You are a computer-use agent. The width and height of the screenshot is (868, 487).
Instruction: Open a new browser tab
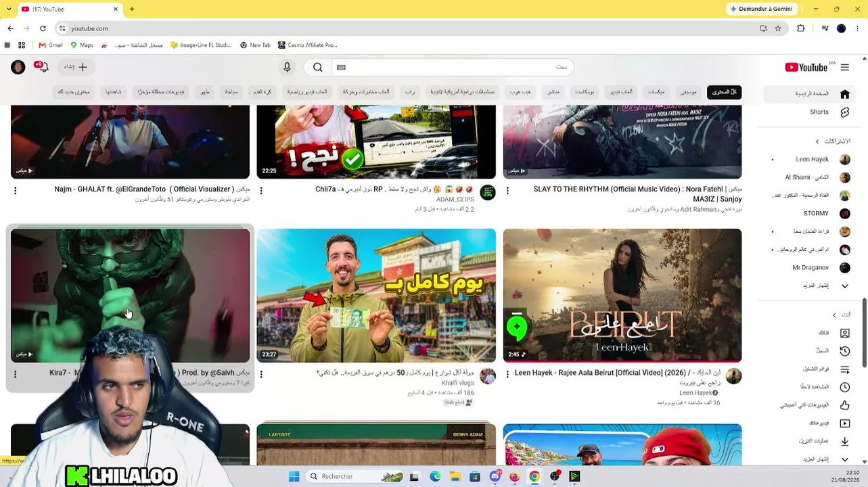132,9
